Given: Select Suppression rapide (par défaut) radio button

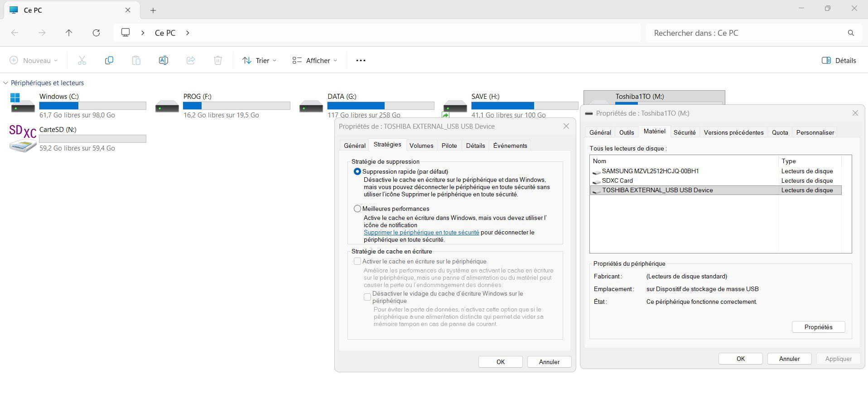Looking at the screenshot, I should tap(357, 171).
